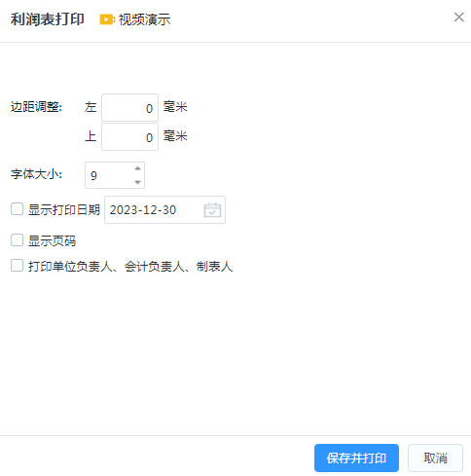Image resolution: width=471 pixels, height=476 pixels.
Task: Click the 显示页码 label text
Action: (52, 241)
